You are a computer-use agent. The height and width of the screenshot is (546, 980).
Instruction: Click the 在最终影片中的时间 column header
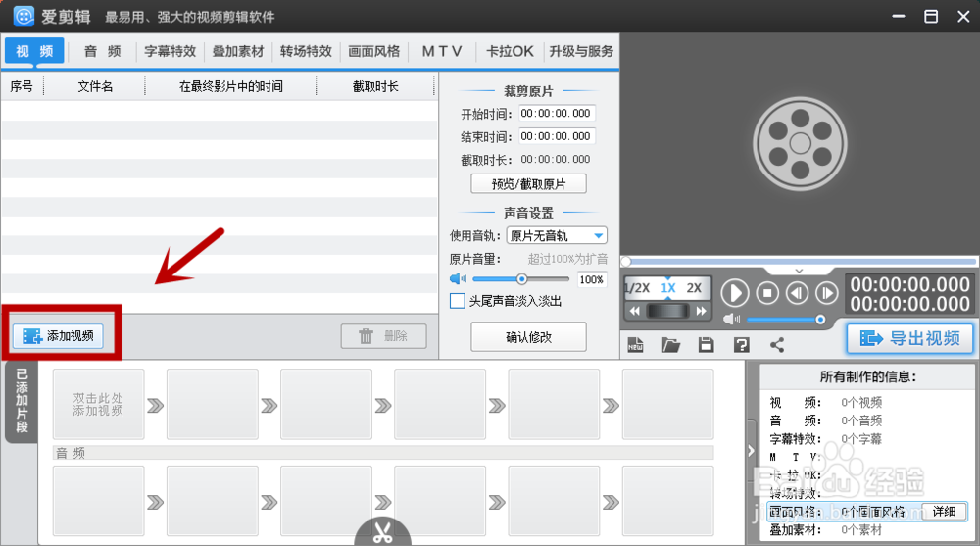click(230, 86)
